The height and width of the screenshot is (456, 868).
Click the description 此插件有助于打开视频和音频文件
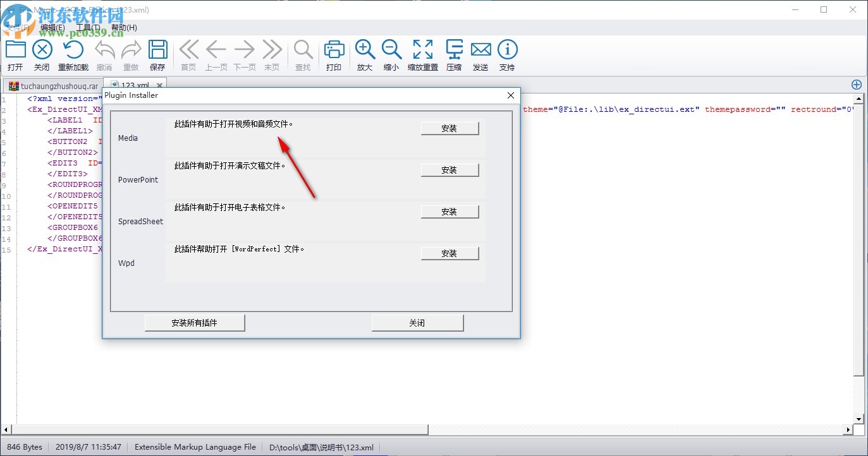[x=234, y=124]
